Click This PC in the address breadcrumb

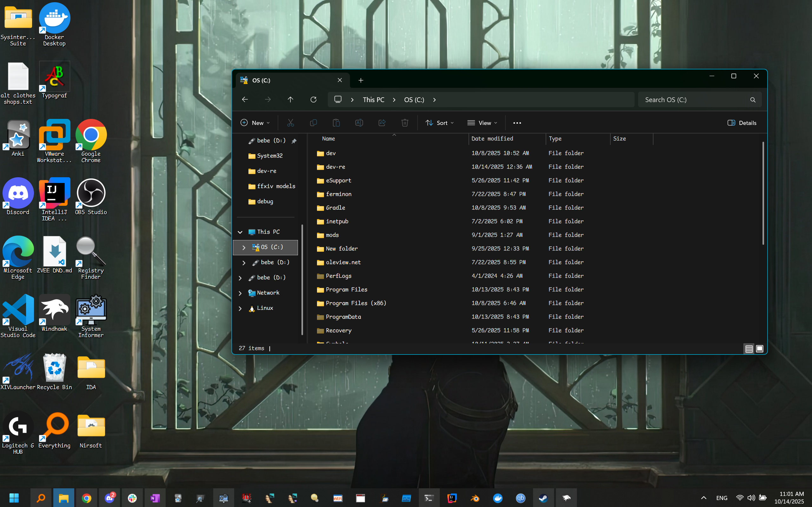[x=373, y=100]
